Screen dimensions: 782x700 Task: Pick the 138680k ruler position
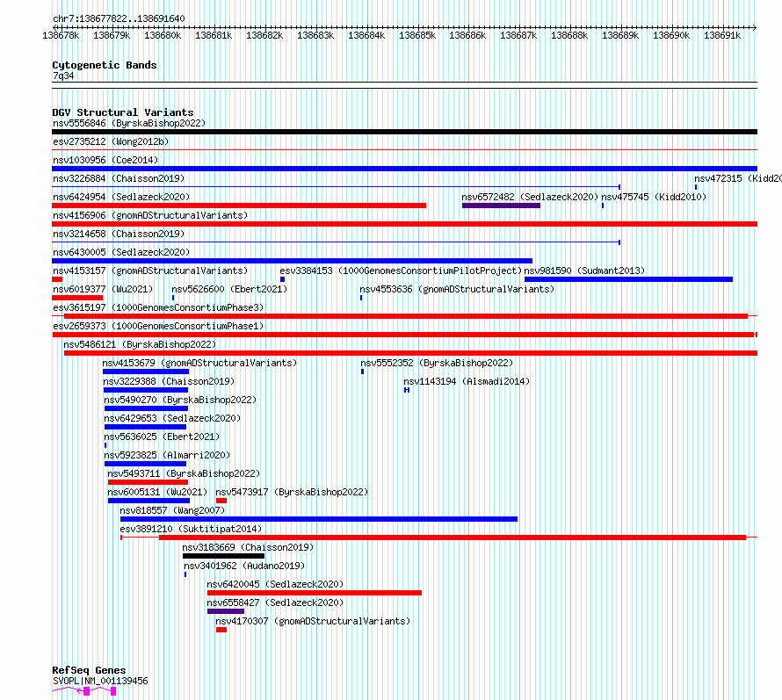[x=163, y=35]
